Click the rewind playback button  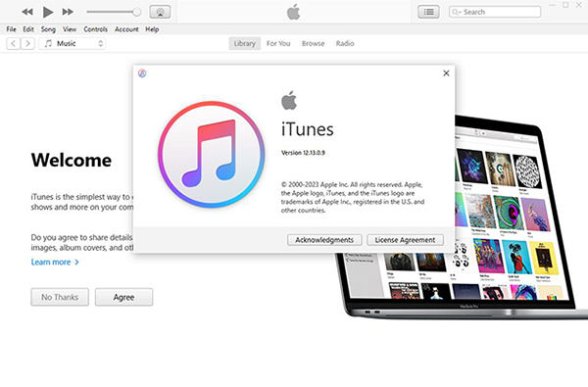pos(27,12)
